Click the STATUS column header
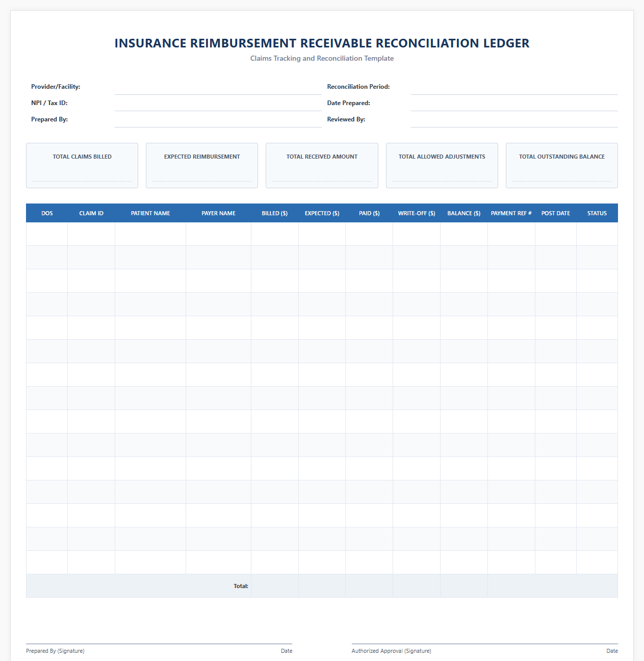Image resolution: width=644 pixels, height=661 pixels. coord(597,213)
